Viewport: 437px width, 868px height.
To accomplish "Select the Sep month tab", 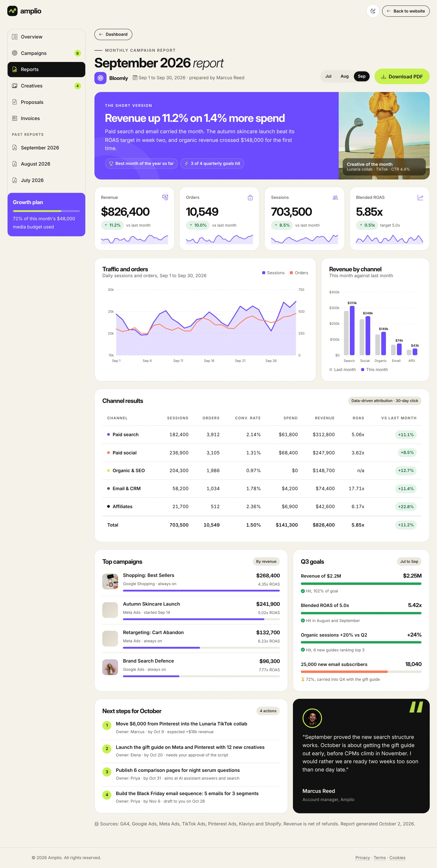I will click(x=362, y=77).
